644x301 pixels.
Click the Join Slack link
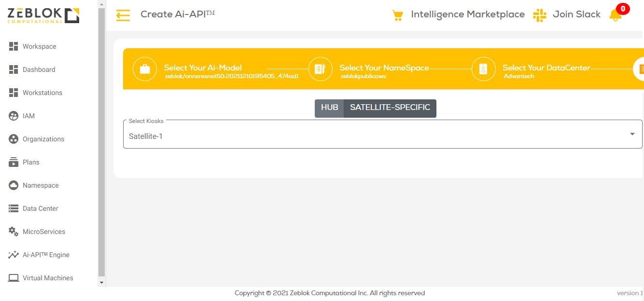click(x=576, y=14)
